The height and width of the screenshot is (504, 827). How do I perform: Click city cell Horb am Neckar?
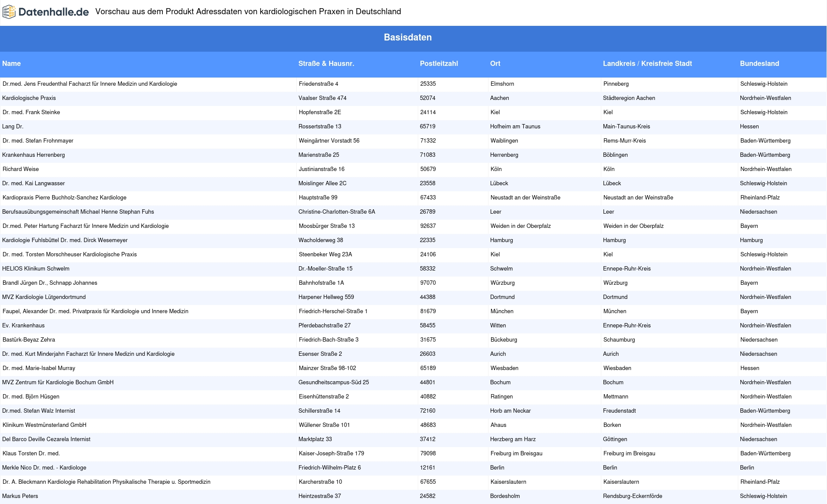[510, 411]
